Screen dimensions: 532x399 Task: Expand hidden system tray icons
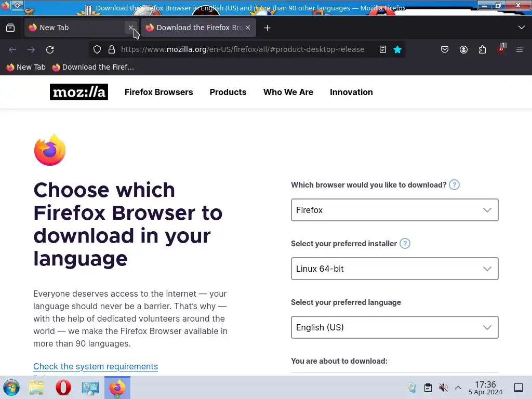(458, 388)
